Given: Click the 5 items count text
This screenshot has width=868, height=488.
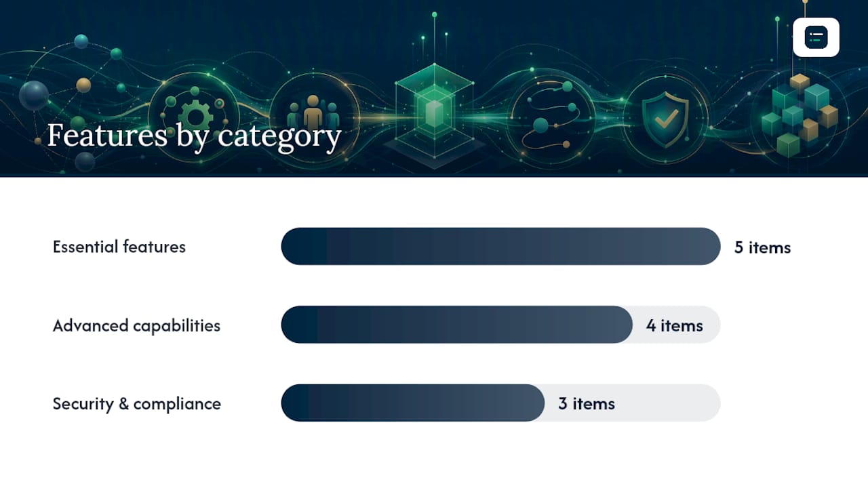Looking at the screenshot, I should (x=762, y=247).
